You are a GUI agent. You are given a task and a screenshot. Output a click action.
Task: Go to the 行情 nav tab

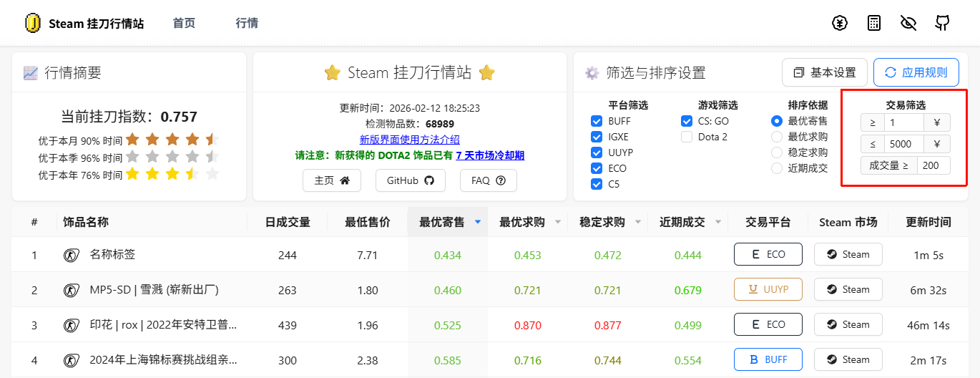(x=247, y=23)
